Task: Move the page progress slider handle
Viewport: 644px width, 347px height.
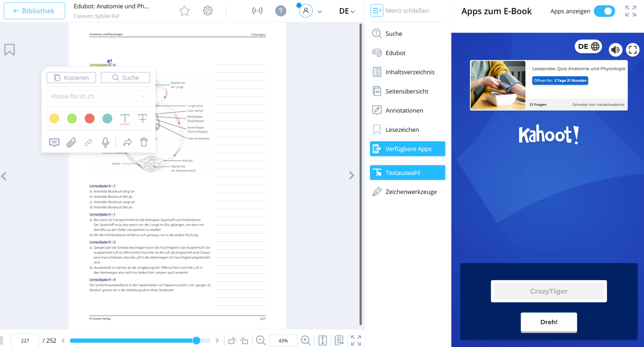Action: coord(196,341)
